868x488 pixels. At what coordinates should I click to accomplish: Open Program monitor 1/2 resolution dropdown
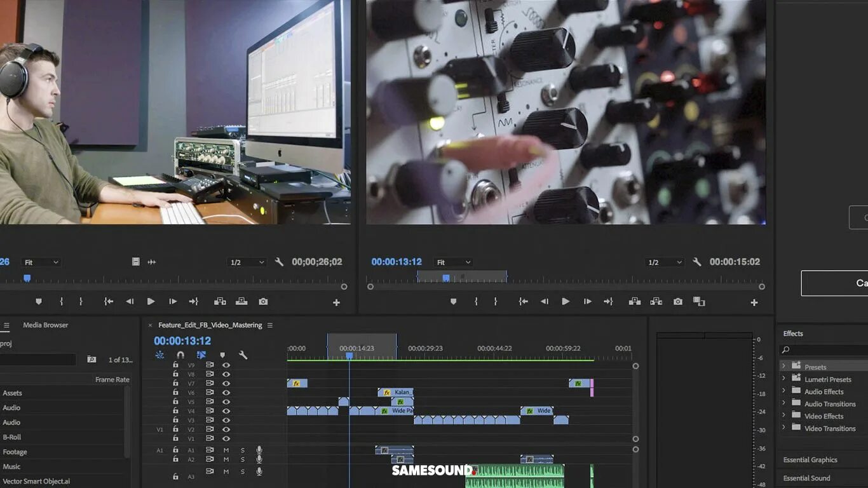(665, 262)
